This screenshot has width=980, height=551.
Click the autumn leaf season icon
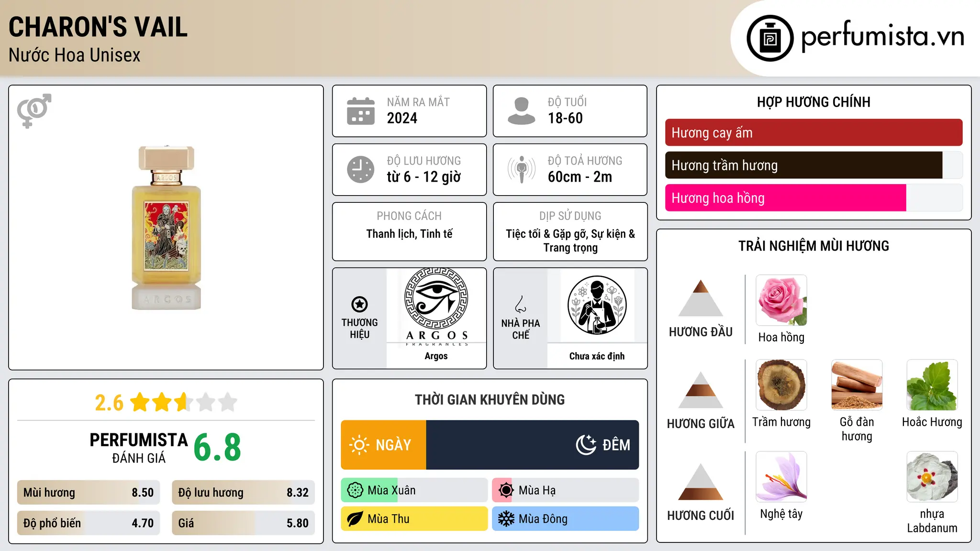[x=355, y=519]
